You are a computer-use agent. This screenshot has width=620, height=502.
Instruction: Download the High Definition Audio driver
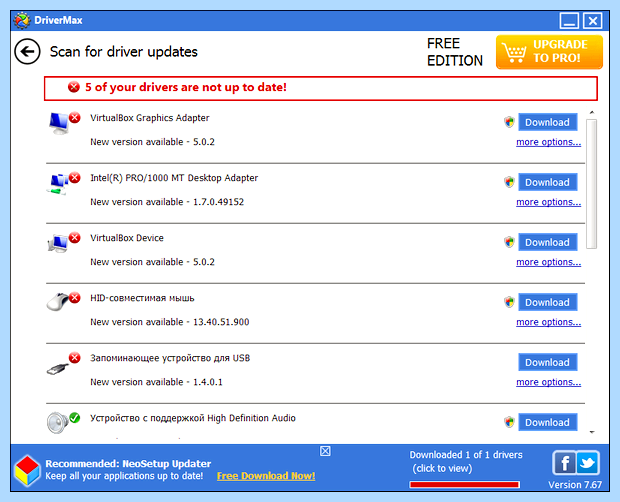548,423
